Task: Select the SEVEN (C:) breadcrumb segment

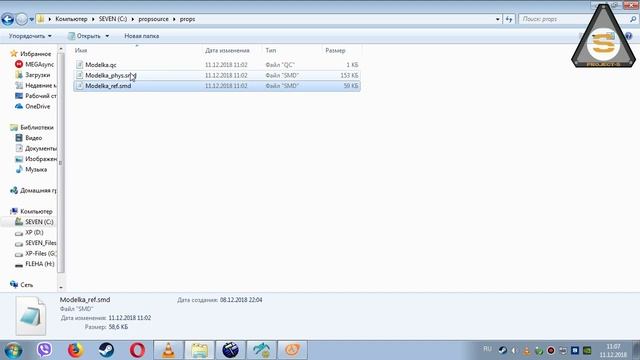Action: click(x=113, y=19)
